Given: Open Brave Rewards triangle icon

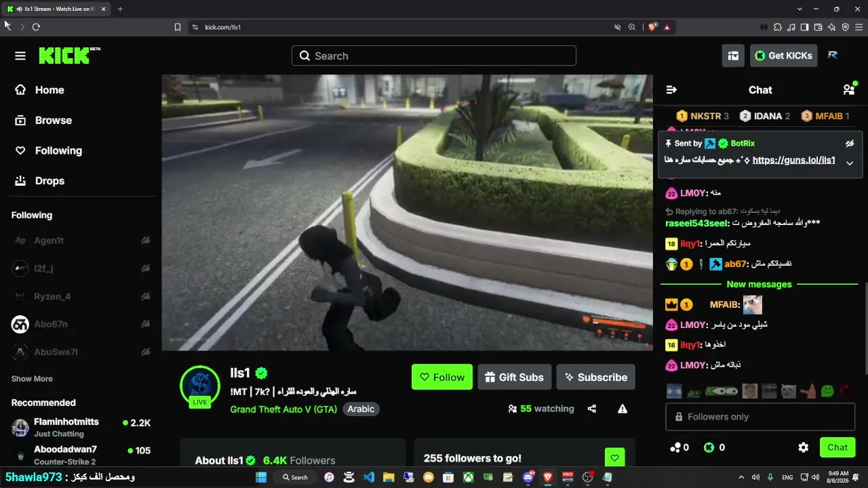Looking at the screenshot, I should pos(667,27).
